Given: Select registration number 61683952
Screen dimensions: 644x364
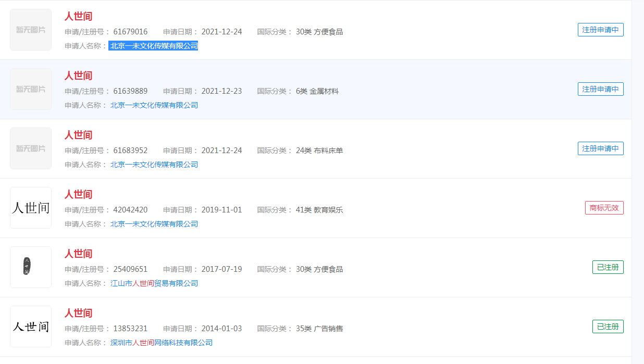Looking at the screenshot, I should coord(130,150).
